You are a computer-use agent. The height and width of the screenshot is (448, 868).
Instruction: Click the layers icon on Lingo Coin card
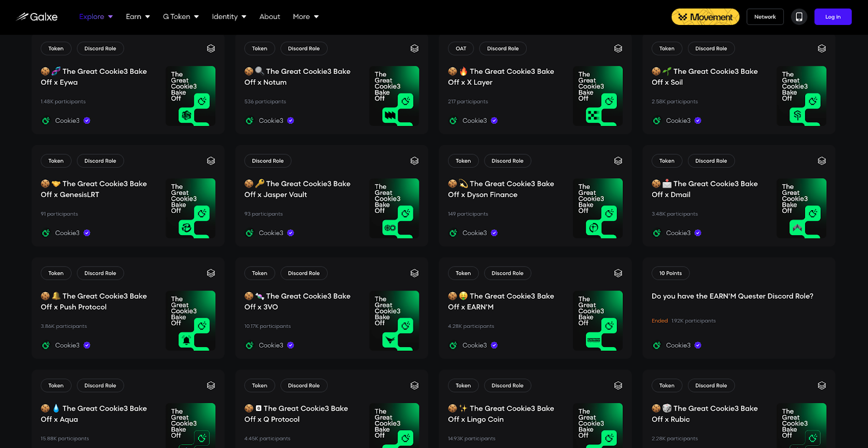pyautogui.click(x=618, y=386)
